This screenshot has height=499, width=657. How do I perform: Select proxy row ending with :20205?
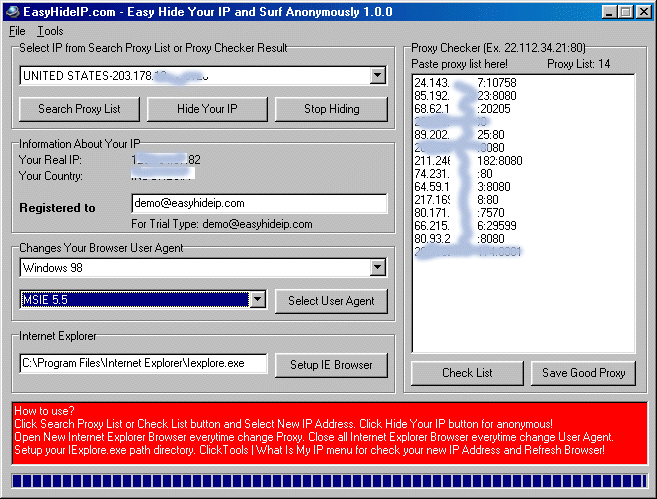[x=462, y=109]
